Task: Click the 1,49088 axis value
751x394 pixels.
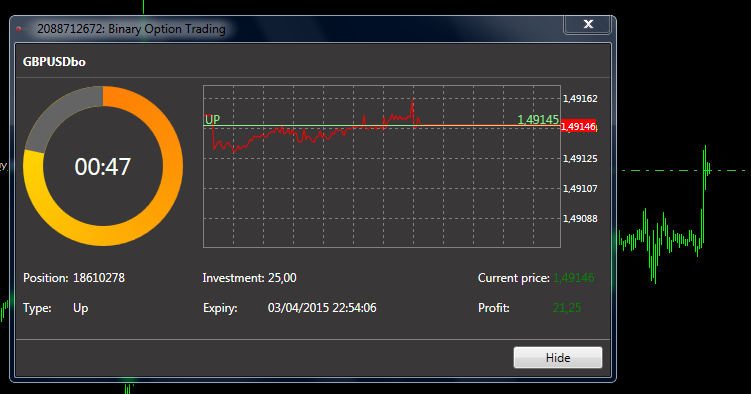Action: tap(580, 218)
